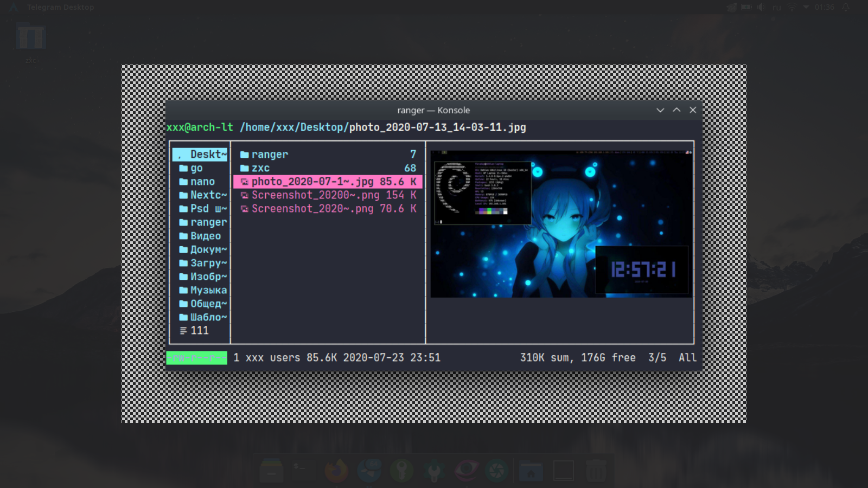Click the Psd ш~ folder icon
Image resolution: width=868 pixels, height=488 pixels.
(x=183, y=209)
